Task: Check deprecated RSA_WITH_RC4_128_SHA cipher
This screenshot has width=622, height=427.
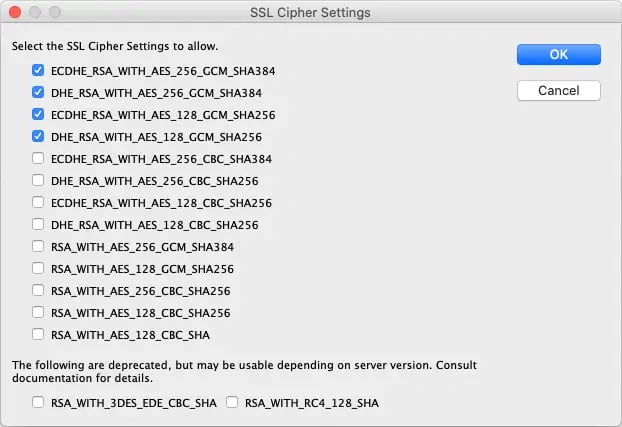Action: pyautogui.click(x=232, y=403)
